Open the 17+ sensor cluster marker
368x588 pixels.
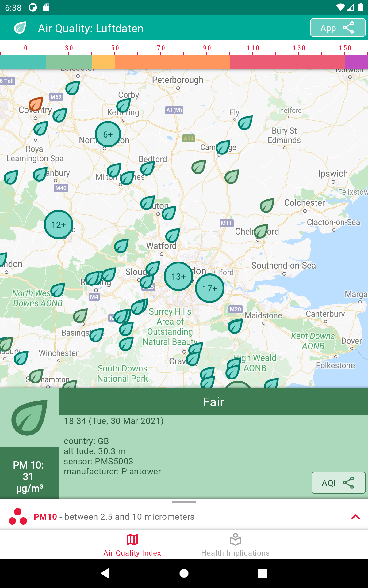point(210,288)
